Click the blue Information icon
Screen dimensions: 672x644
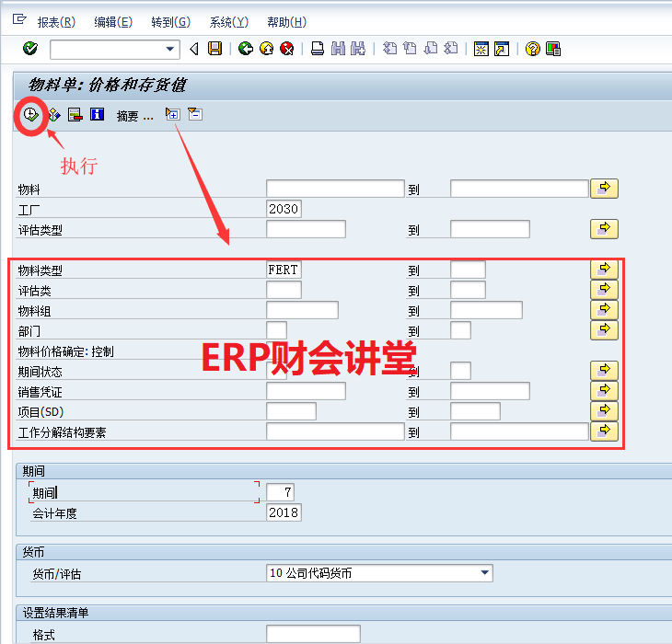98,114
